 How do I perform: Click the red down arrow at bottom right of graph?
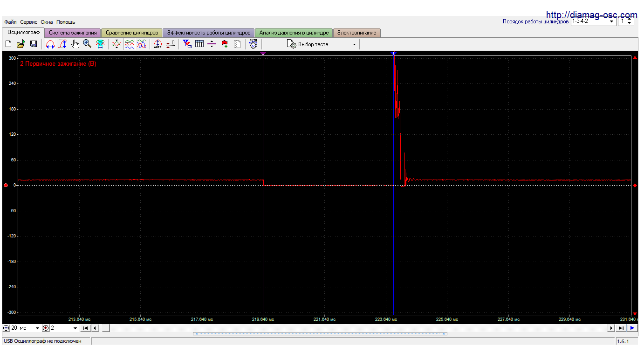point(635,313)
